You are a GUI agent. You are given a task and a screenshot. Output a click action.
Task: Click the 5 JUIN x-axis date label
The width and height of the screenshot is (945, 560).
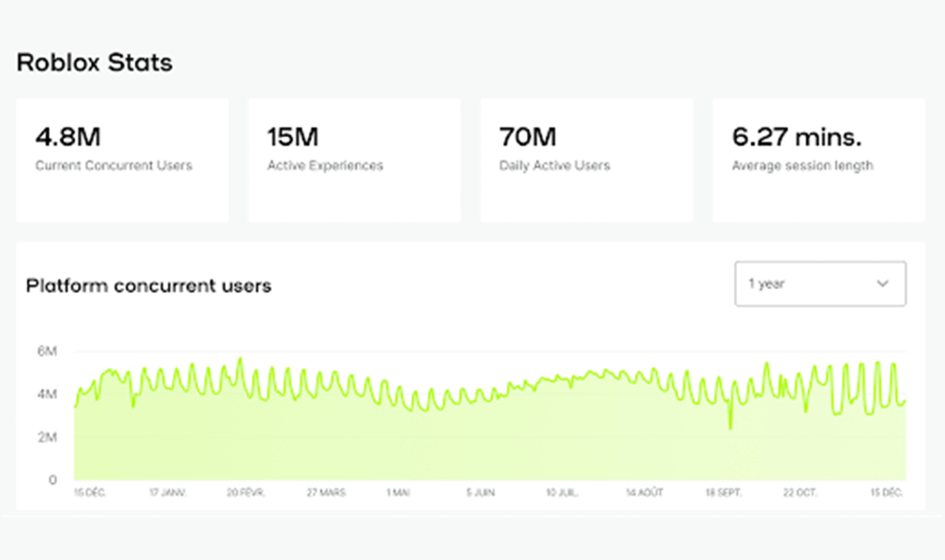coord(480,493)
